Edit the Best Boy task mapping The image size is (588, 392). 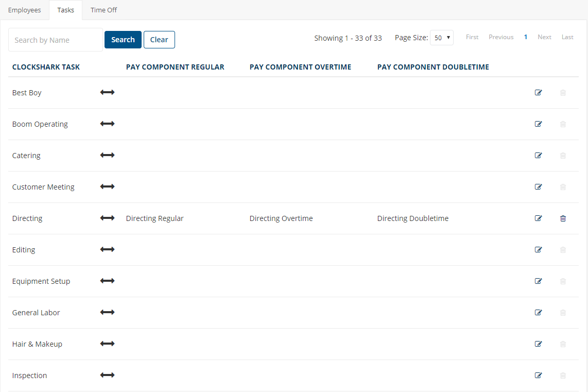[x=538, y=92]
